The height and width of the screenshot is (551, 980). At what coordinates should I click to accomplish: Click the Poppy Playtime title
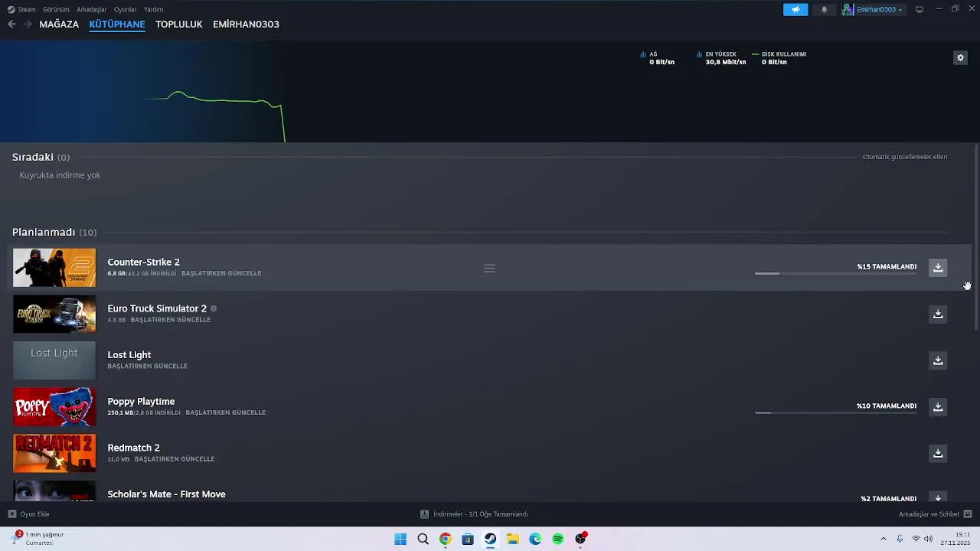pyautogui.click(x=141, y=401)
